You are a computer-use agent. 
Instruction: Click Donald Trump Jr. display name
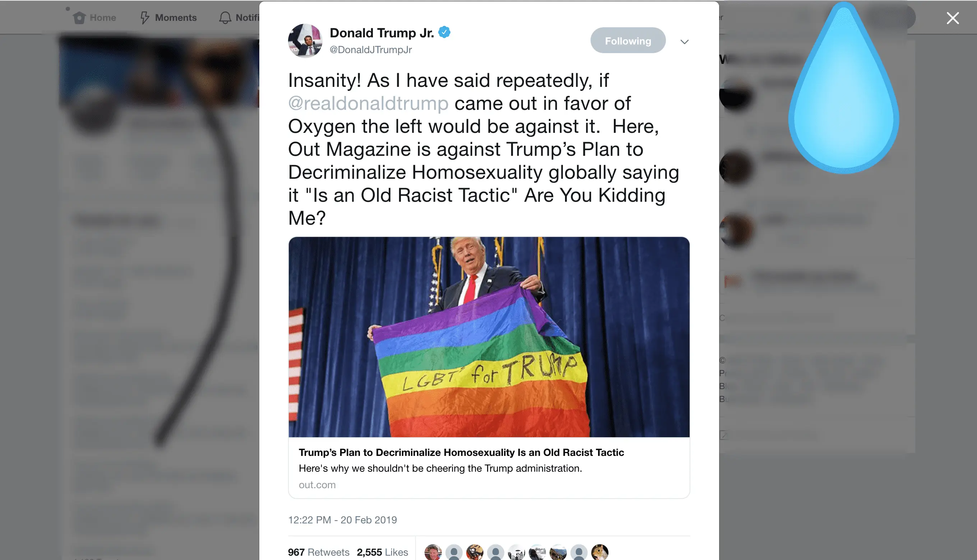point(382,33)
